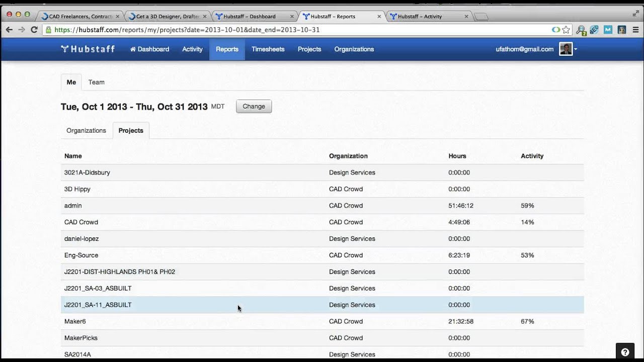Select the Projects report tab
Viewport: 644px width, 362px height.
pos(131,130)
